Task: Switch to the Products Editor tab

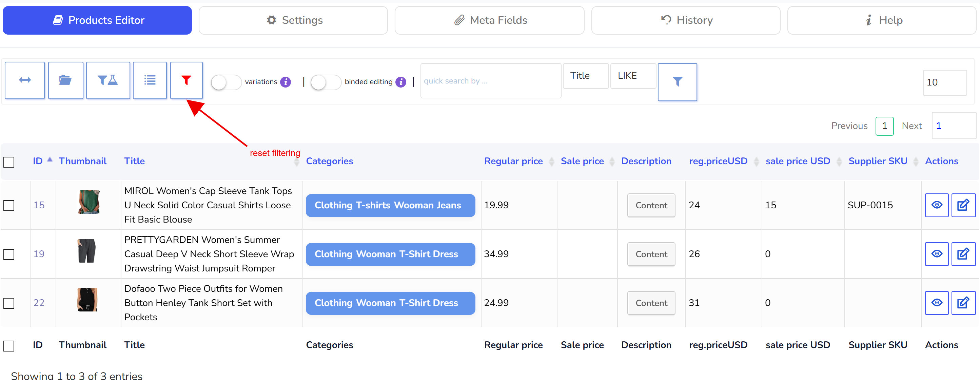Action: pos(97,20)
